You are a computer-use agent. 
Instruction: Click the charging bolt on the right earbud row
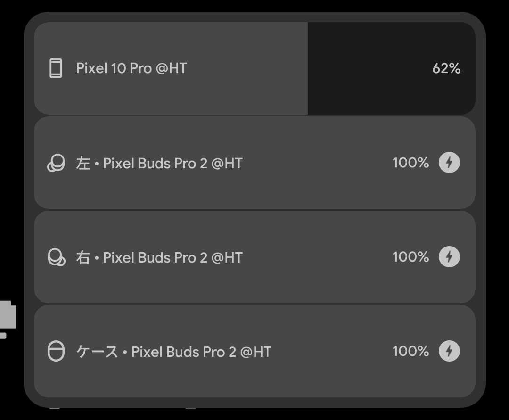(449, 257)
